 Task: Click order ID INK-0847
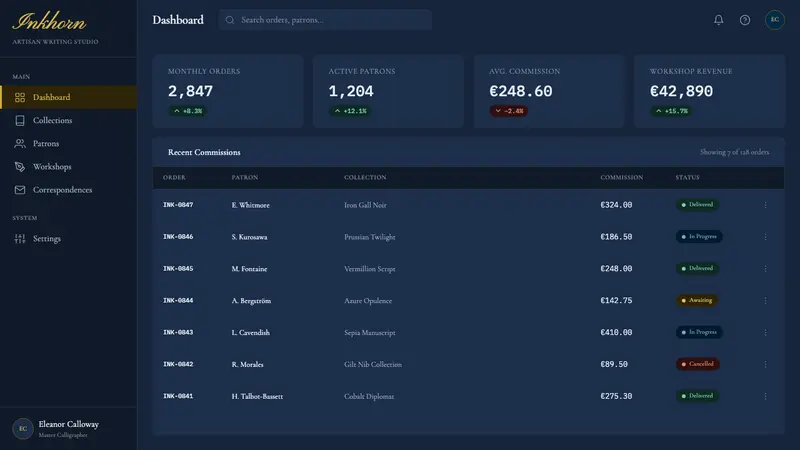pos(178,205)
